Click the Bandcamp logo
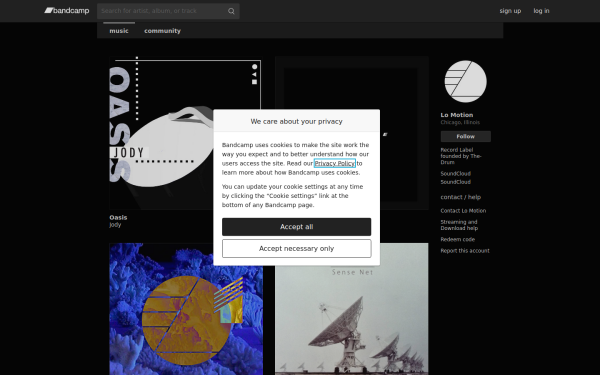The height and width of the screenshot is (375, 600). (67, 11)
